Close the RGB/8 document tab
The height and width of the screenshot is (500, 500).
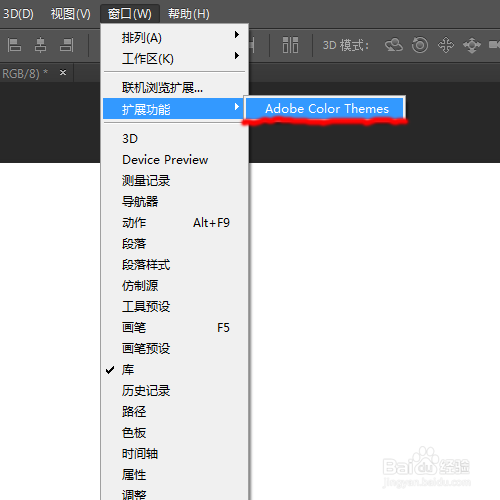point(63,72)
